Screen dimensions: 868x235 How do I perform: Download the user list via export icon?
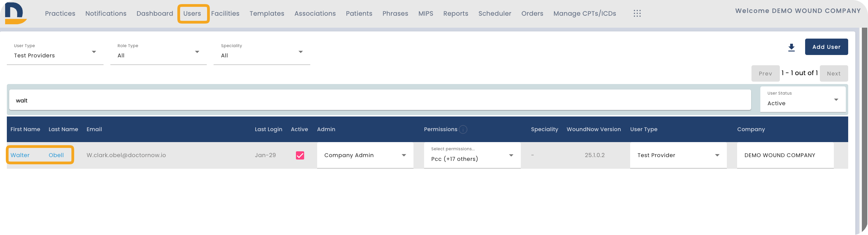[x=791, y=47]
